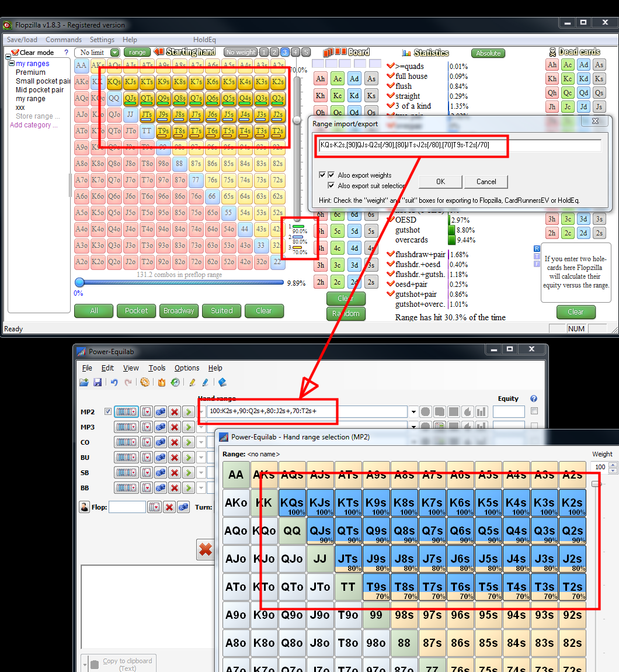
Task: Click blue pen icon in Power-Equilab toolbar
Action: click(206, 382)
